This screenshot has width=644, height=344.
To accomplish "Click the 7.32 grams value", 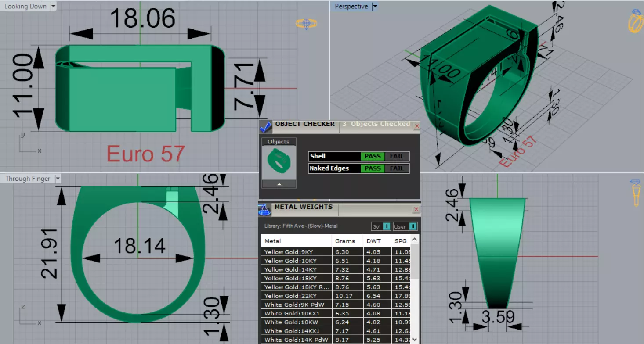I will 342,269.
